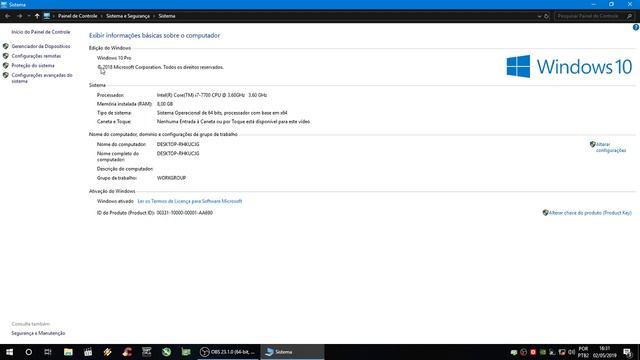640x360 pixels.
Task: Click the red recording tray icon
Action: pyautogui.click(x=533, y=352)
